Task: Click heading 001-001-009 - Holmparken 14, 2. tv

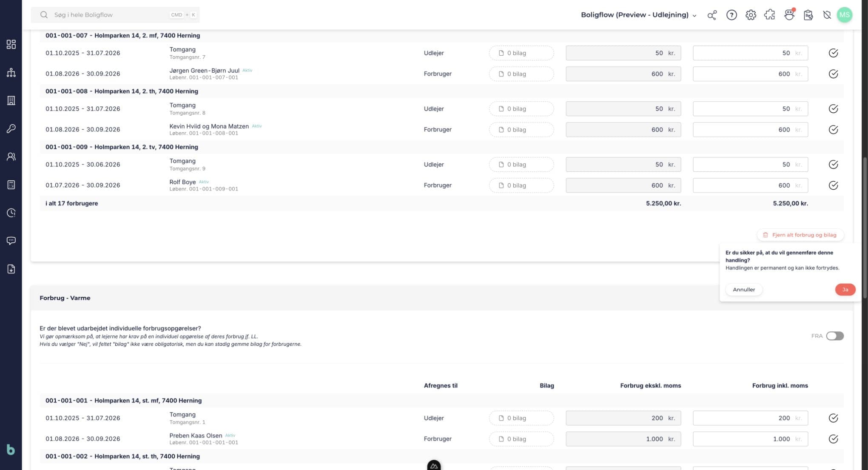Action: pyautogui.click(x=122, y=147)
